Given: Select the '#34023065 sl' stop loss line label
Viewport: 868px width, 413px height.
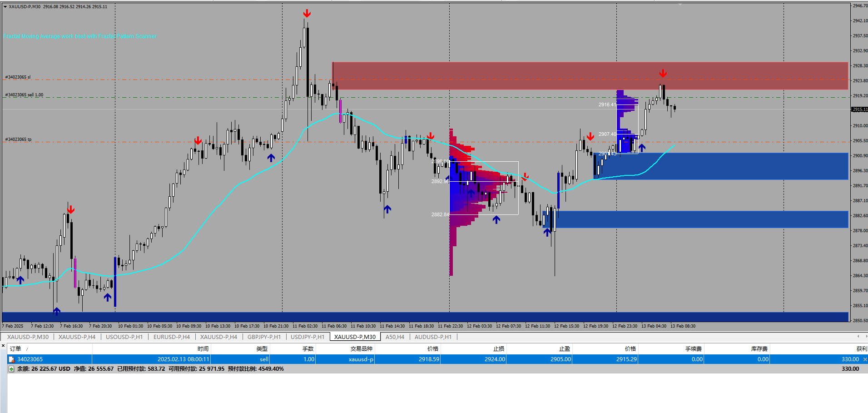Looking at the screenshot, I should click(18, 77).
